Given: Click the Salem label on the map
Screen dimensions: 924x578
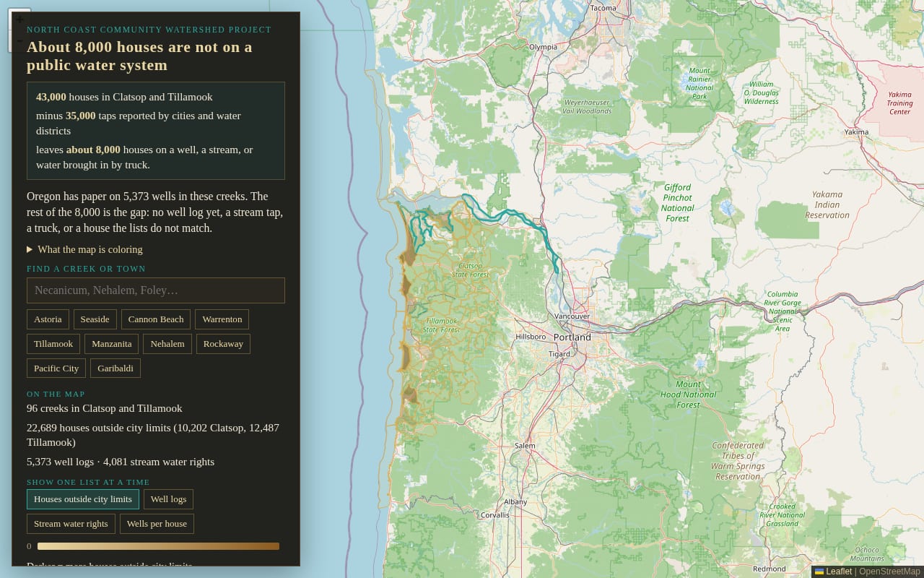Looking at the screenshot, I should tap(525, 445).
